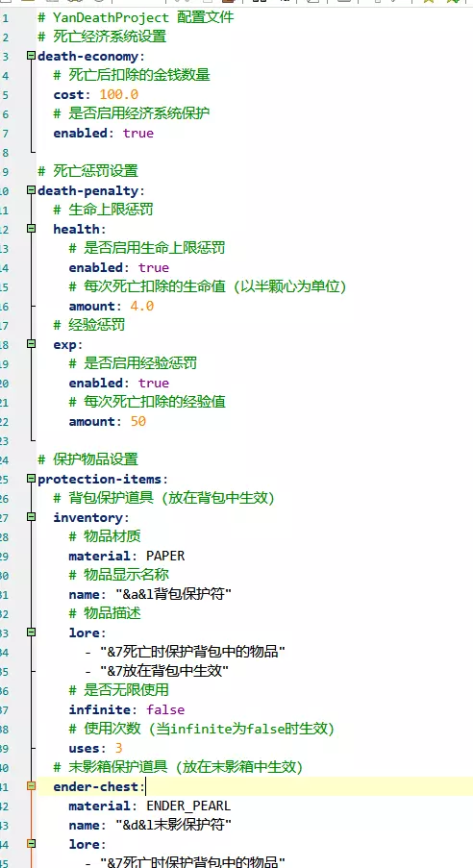Click the 'health' key
Viewport: 473px width, 868px height.
[76, 229]
